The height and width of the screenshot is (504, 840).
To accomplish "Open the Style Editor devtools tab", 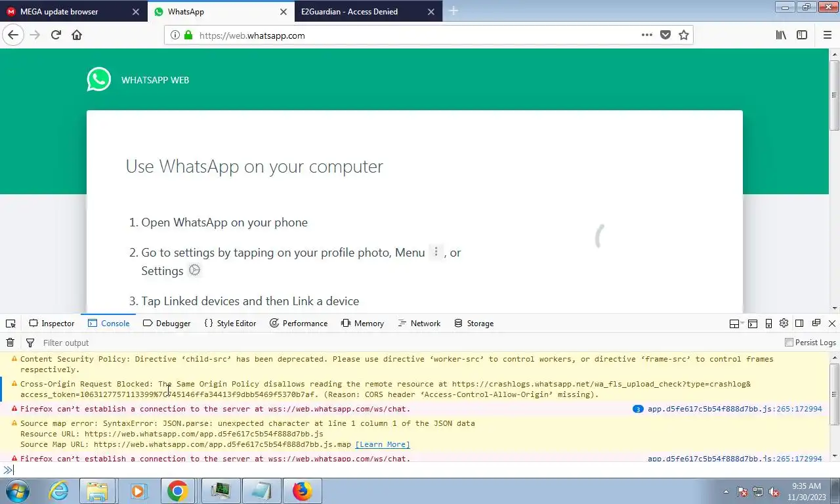I will pos(230,324).
